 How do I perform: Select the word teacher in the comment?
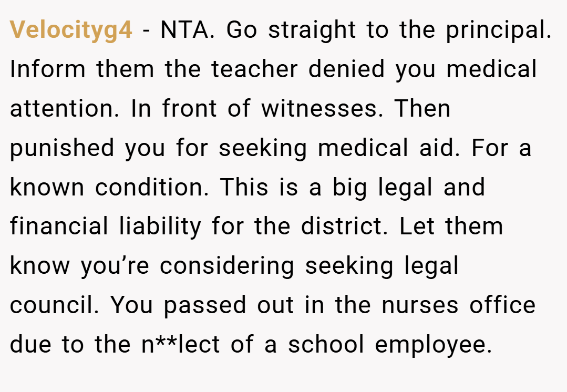click(254, 69)
